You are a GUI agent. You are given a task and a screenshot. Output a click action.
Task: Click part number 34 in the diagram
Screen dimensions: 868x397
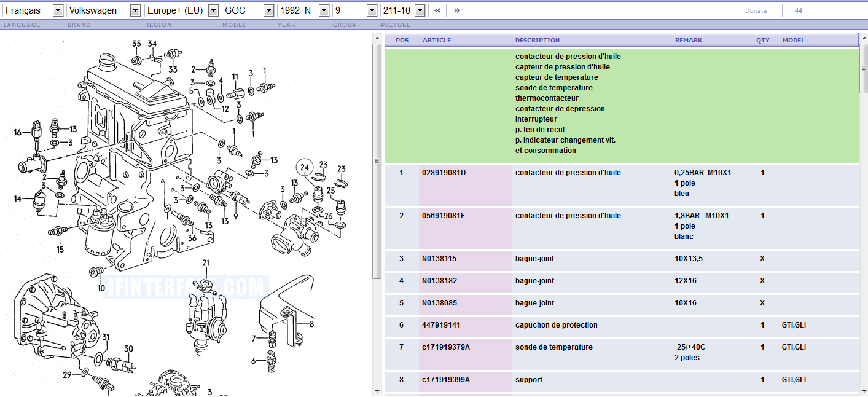[152, 44]
